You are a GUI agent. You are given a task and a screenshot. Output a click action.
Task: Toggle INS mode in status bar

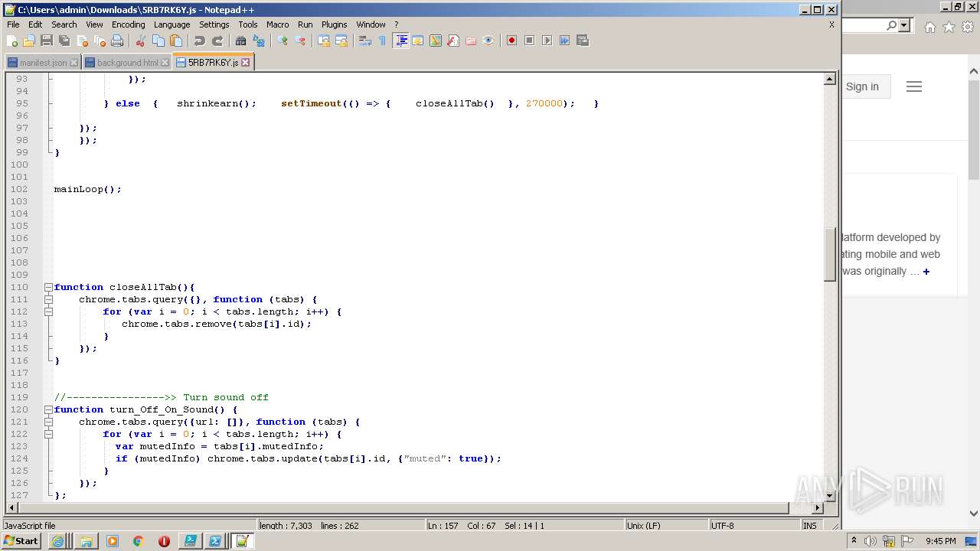[x=810, y=526]
